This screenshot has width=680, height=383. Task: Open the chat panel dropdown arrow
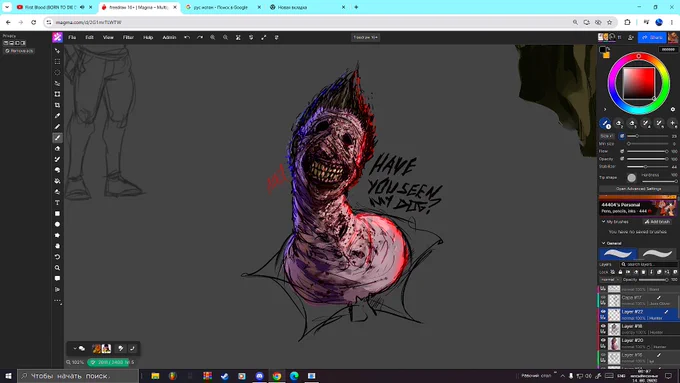75,348
